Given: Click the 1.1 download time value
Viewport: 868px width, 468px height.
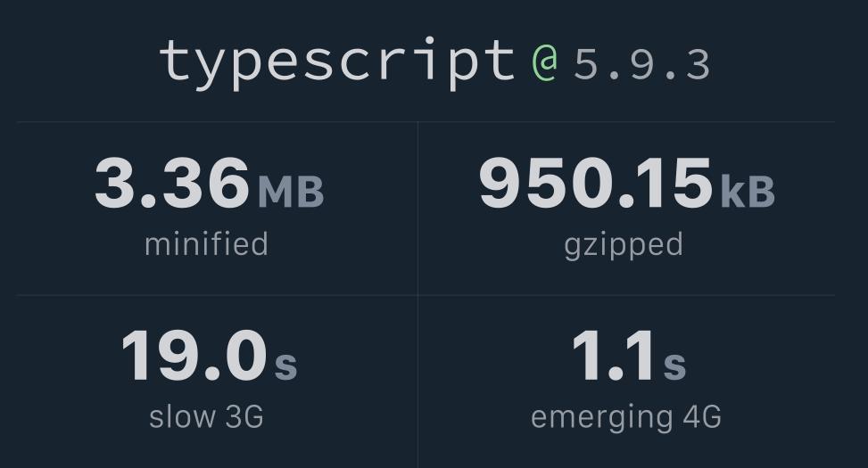Looking at the screenshot, I should point(612,357).
